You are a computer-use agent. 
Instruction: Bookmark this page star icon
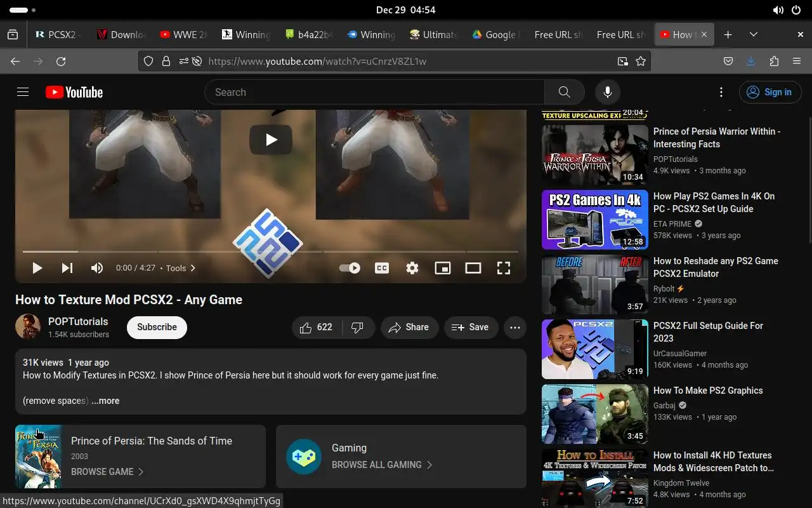point(641,62)
